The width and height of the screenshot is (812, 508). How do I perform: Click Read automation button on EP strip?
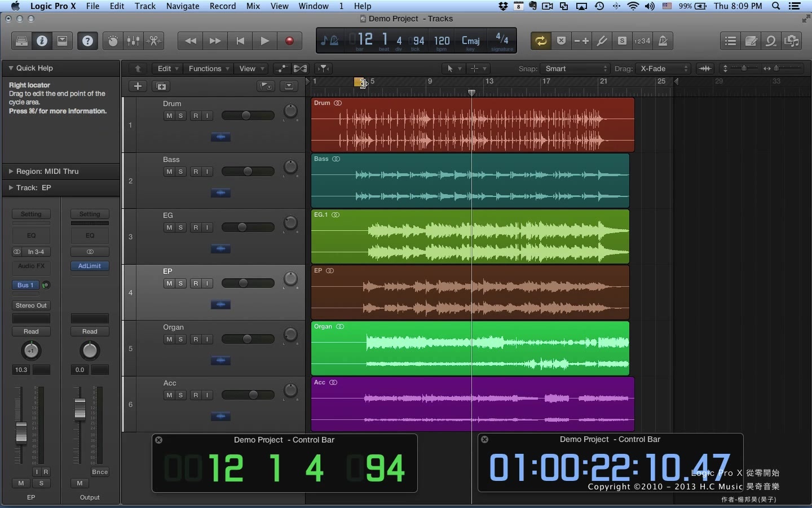coord(31,331)
